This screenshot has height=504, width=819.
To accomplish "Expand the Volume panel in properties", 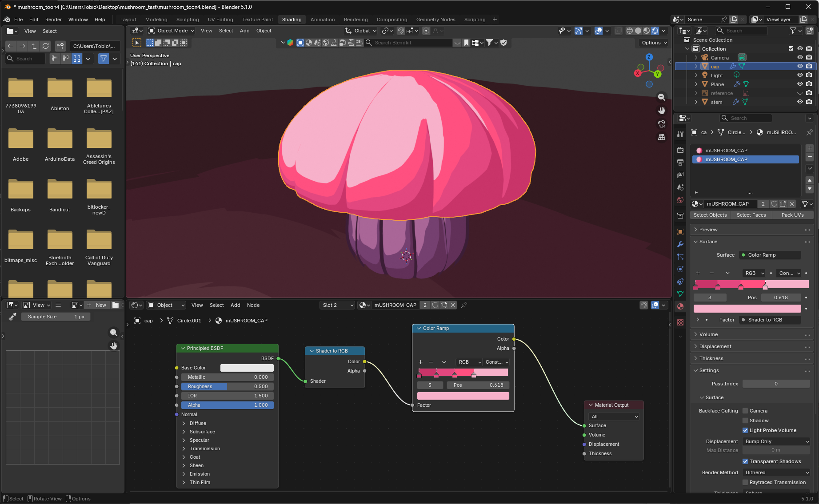I will point(751,334).
